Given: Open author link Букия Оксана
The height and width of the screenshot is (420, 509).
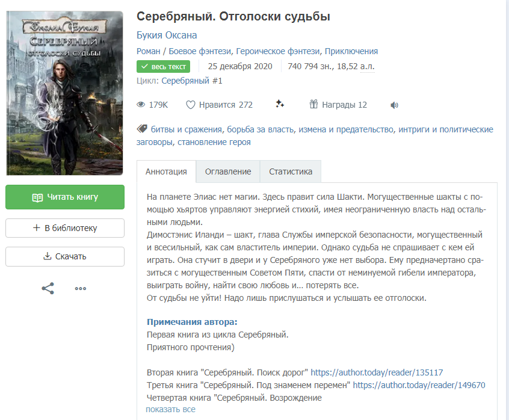Looking at the screenshot, I should tap(167, 35).
